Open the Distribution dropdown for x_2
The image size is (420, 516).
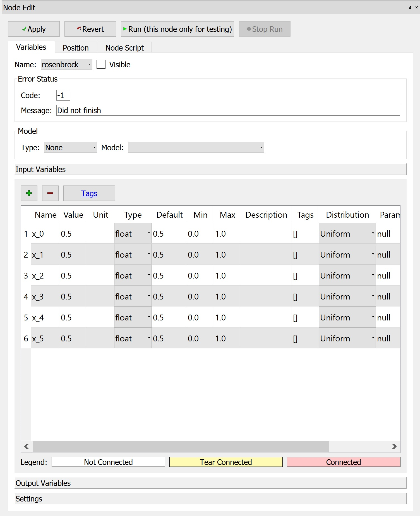347,275
